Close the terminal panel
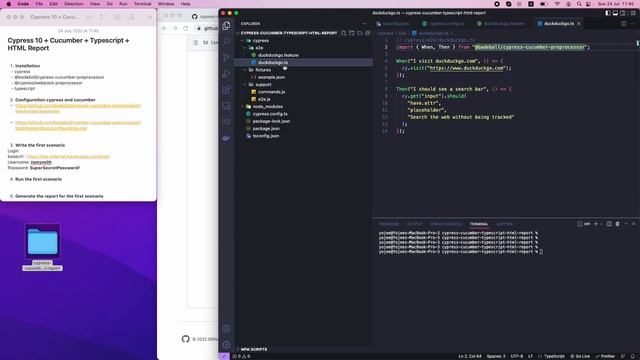Screen dimensions: 640x360 (634, 224)
